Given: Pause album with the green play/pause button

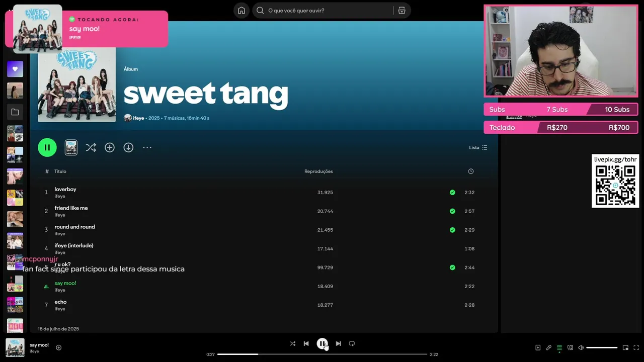Looking at the screenshot, I should click(47, 147).
